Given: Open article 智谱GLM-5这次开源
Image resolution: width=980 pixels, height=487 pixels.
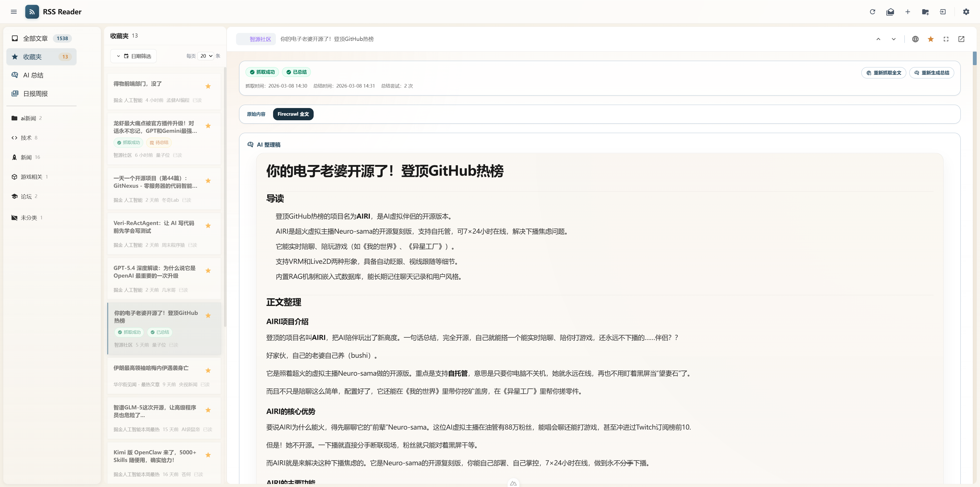Looking at the screenshot, I should pyautogui.click(x=164, y=418).
